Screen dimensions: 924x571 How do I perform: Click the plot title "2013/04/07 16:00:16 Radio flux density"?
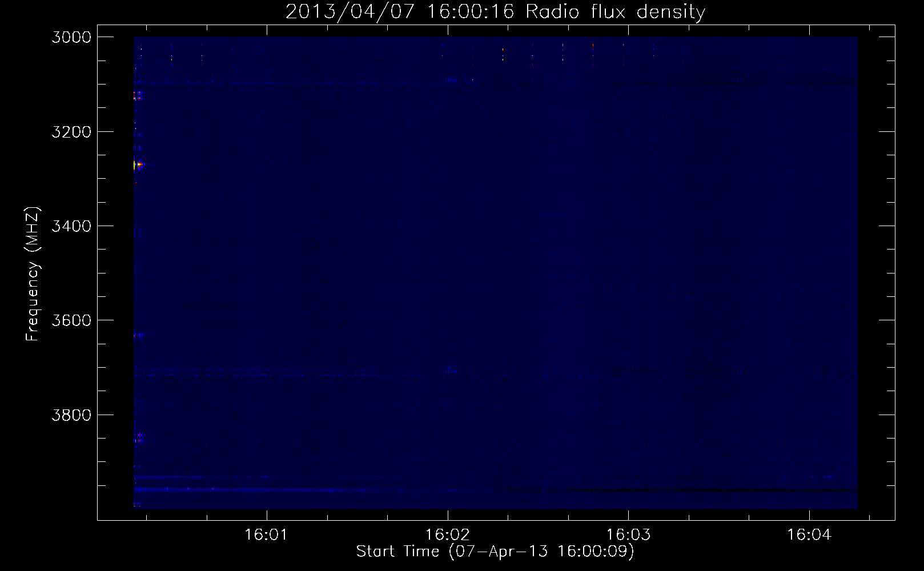pos(495,11)
